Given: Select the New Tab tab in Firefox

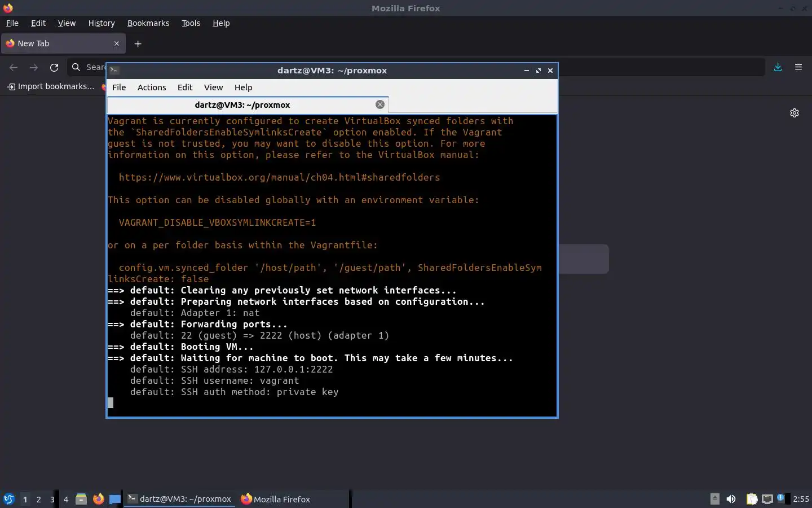Looking at the screenshot, I should 63,43.
